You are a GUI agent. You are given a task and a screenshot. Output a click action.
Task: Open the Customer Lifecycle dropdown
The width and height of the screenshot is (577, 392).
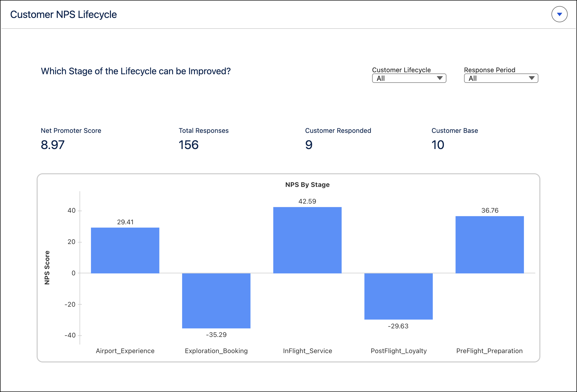pos(409,78)
